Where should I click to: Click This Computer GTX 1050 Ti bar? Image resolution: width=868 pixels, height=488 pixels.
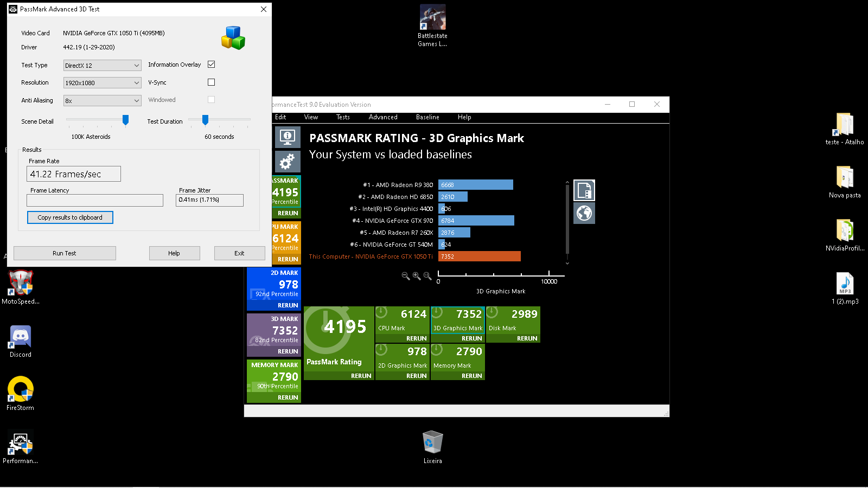pos(480,256)
